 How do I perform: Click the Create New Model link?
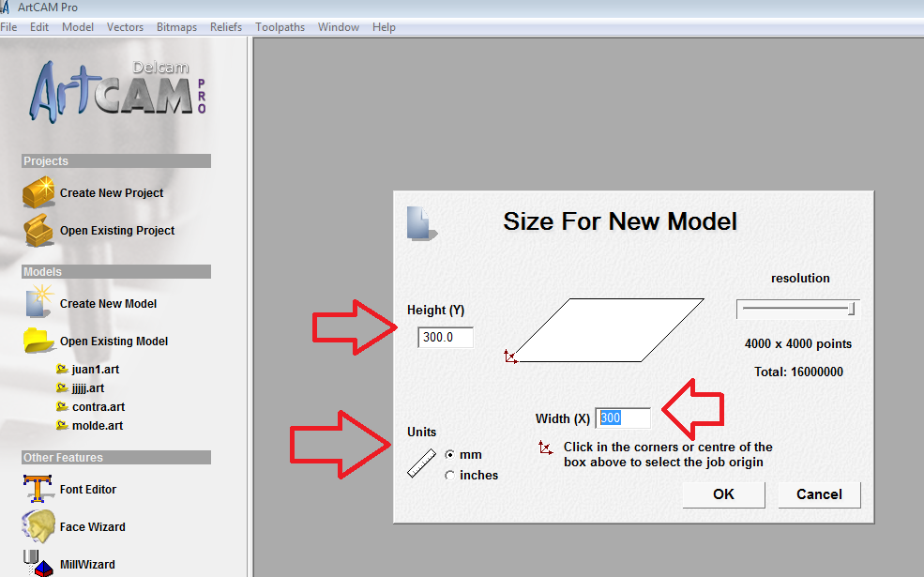pyautogui.click(x=109, y=304)
